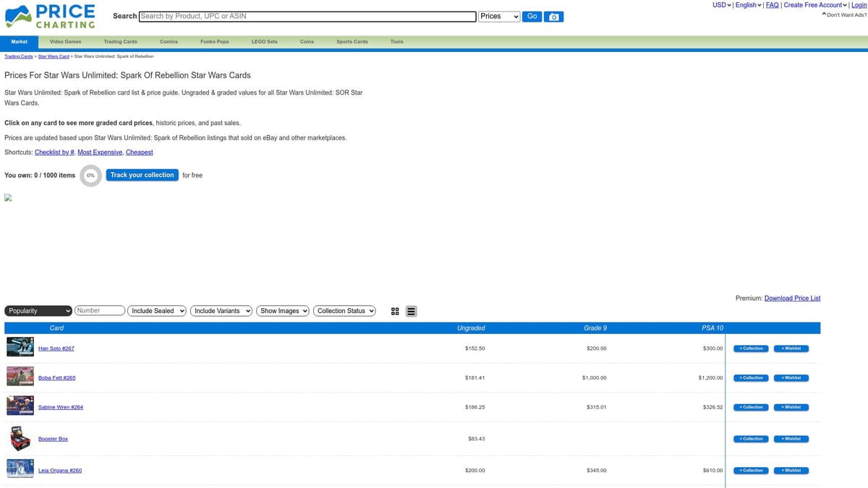Screen dimensions: 868x488
Task: Open the Booster Box link
Action: click(x=53, y=439)
